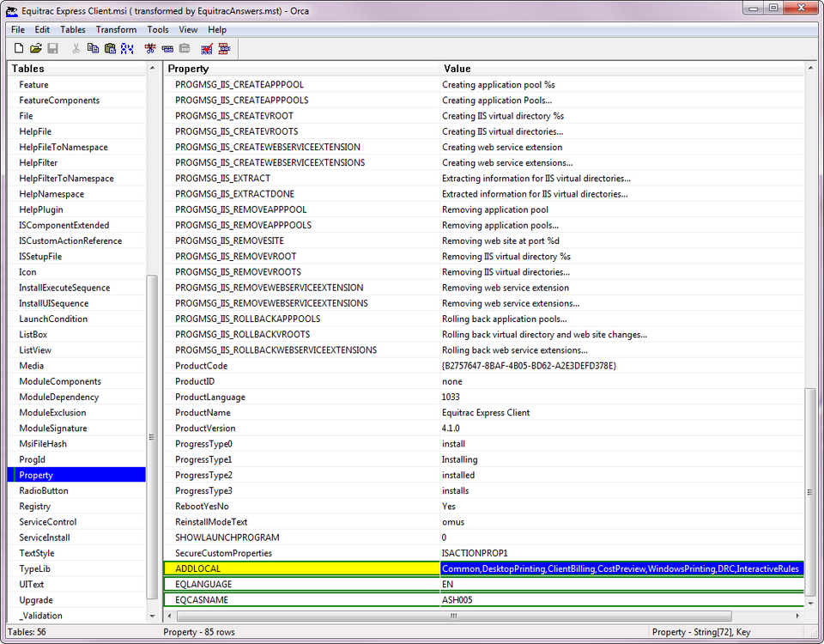Select the highlighted Property table
The image size is (824, 644).
click(76, 475)
